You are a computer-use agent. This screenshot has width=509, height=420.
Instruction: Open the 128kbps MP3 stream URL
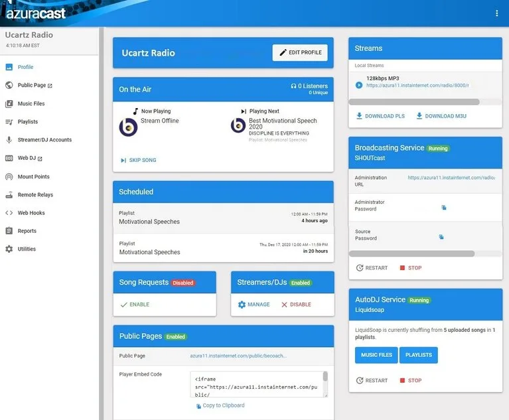[x=417, y=86]
